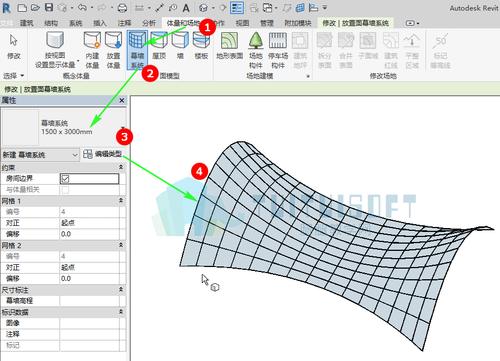The width and height of the screenshot is (500, 361).
Task: Click the Curtain Wall Elevation (幕墙高程) value field
Action: [89, 301]
